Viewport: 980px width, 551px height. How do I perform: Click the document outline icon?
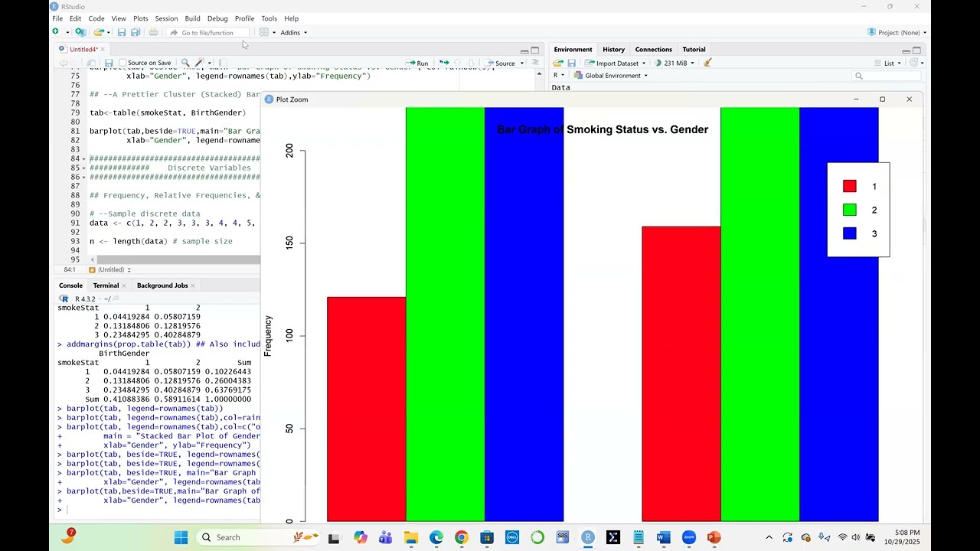click(535, 63)
